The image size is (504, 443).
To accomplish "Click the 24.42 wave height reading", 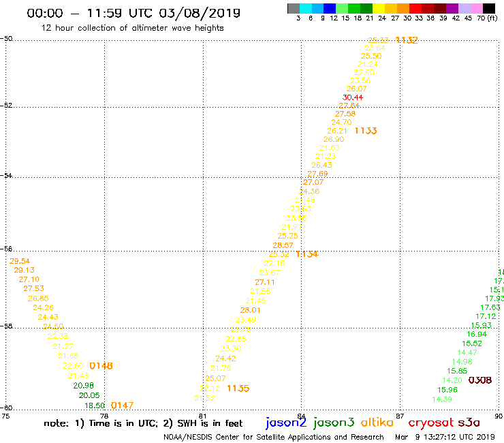I will [225, 358].
